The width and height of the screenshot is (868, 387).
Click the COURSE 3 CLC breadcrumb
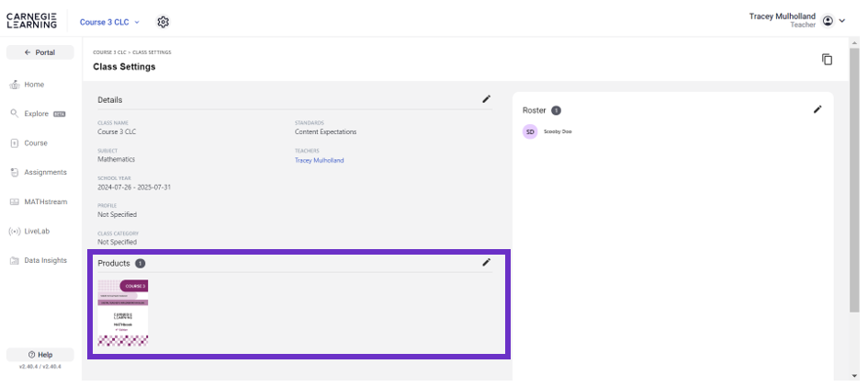[x=109, y=52]
